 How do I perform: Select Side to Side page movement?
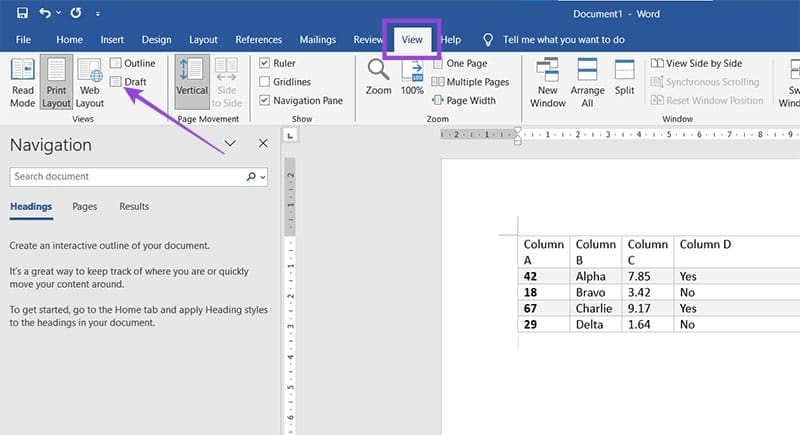click(227, 82)
